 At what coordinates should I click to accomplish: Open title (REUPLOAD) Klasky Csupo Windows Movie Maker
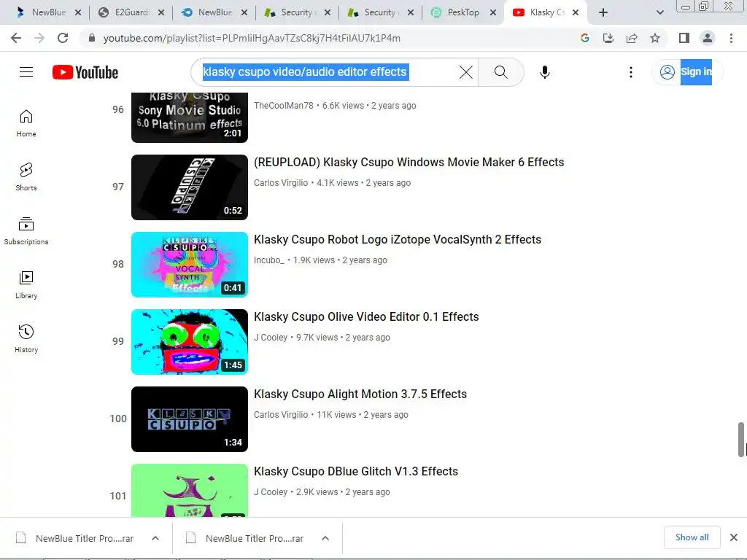[x=409, y=163]
